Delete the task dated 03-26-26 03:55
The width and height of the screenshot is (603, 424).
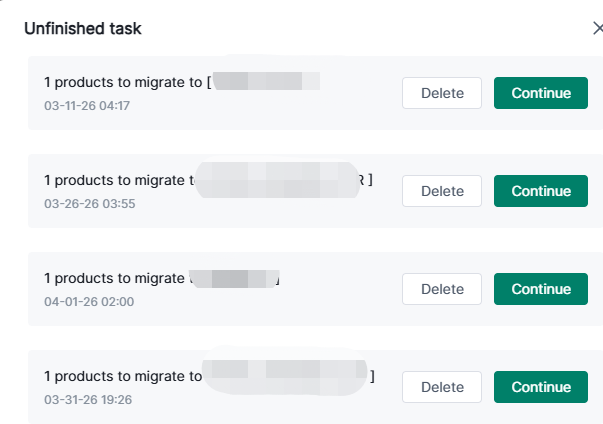[442, 191]
